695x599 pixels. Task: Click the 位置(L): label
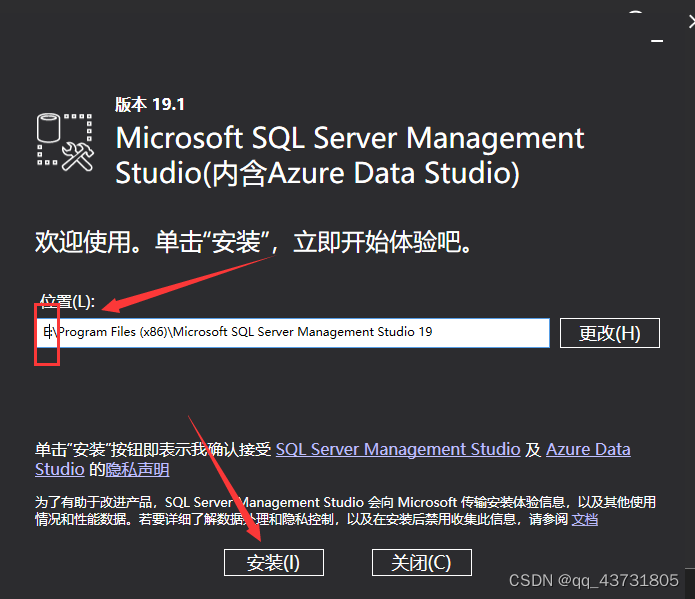click(x=67, y=301)
